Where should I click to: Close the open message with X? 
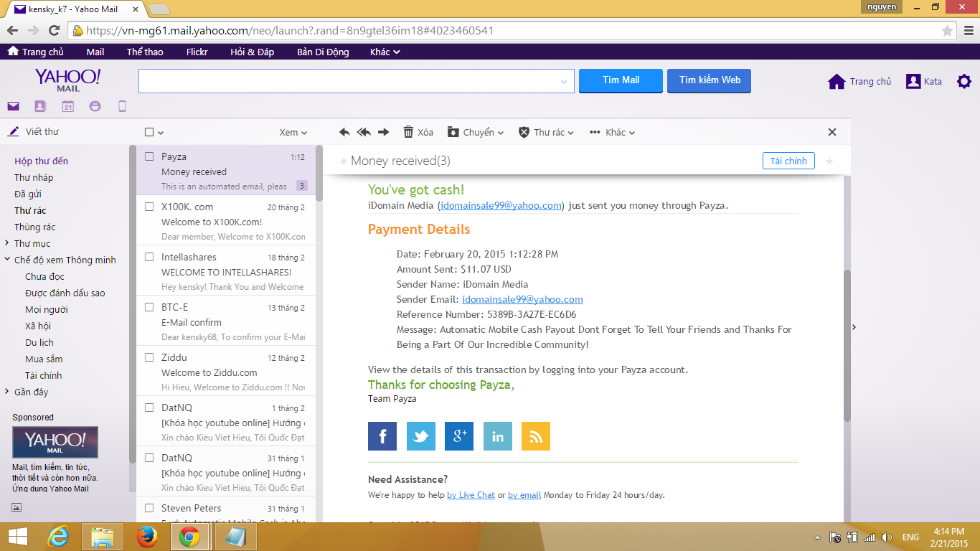[832, 132]
